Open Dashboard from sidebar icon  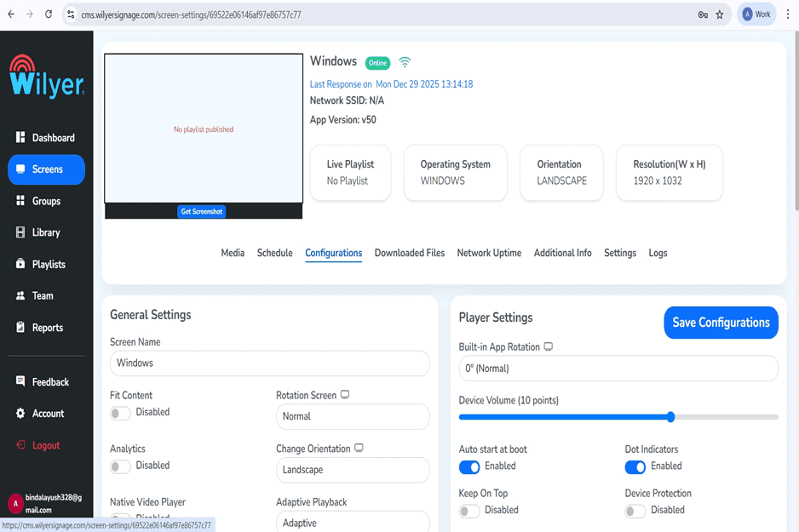(20, 137)
